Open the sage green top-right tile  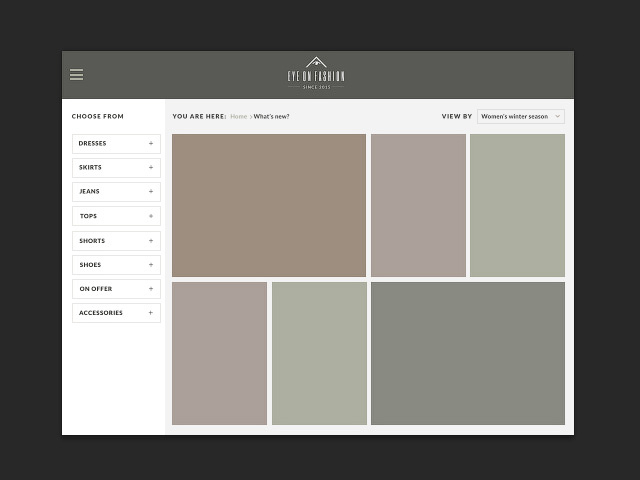518,205
